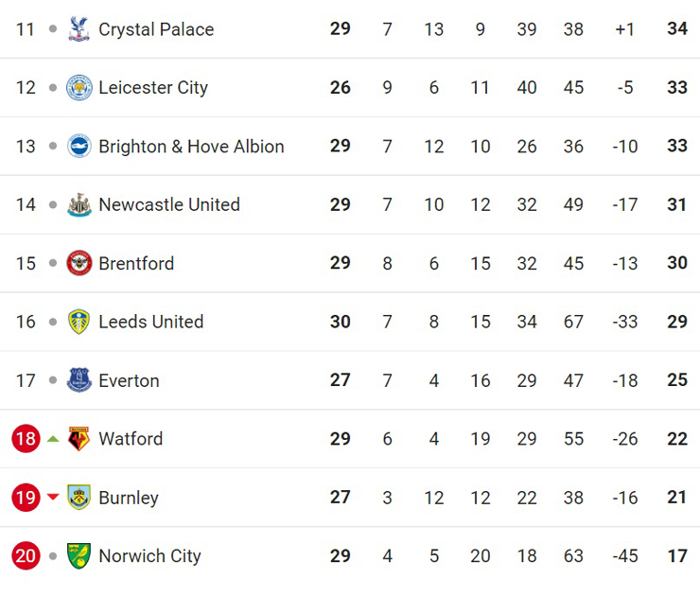Click Burnley's red downward movement arrow
The width and height of the screenshot is (700, 596).
point(53,498)
